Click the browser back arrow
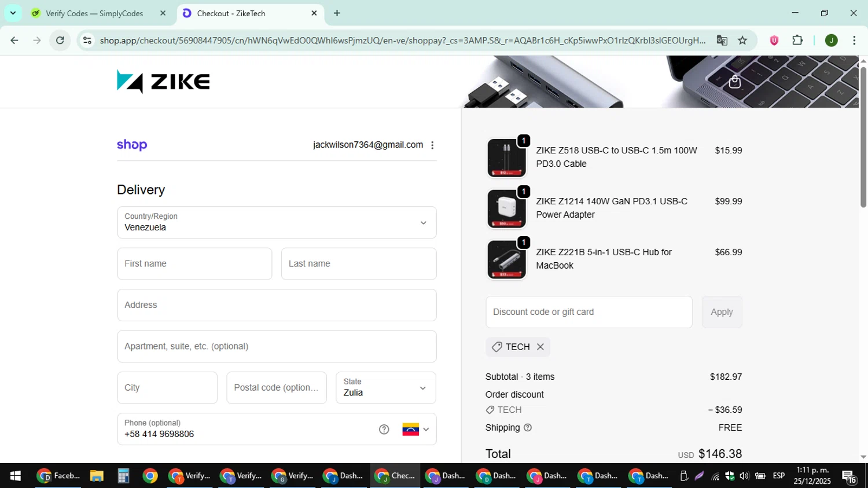The image size is (868, 488). tap(14, 41)
